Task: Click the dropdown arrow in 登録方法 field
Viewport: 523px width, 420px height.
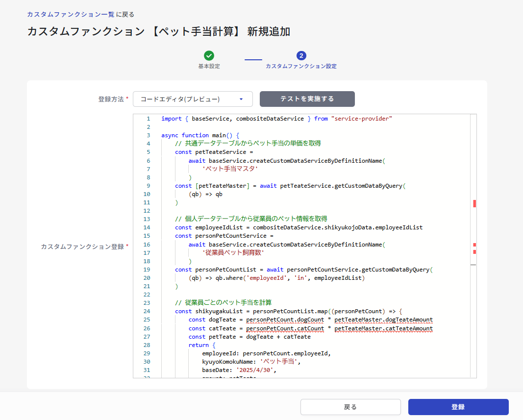Action: (x=241, y=99)
